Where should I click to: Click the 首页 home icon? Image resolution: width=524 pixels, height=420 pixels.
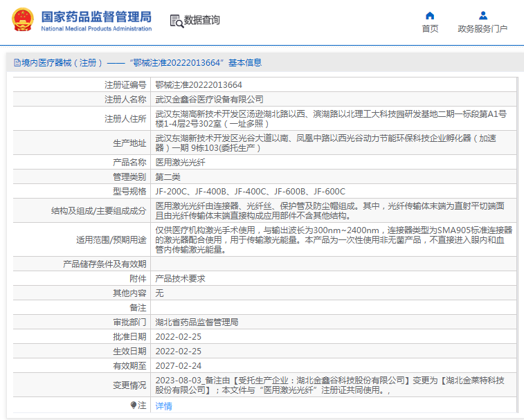point(430,15)
